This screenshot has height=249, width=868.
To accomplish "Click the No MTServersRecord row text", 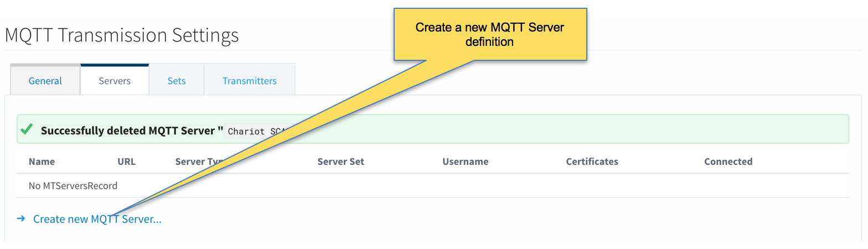I will click(73, 185).
